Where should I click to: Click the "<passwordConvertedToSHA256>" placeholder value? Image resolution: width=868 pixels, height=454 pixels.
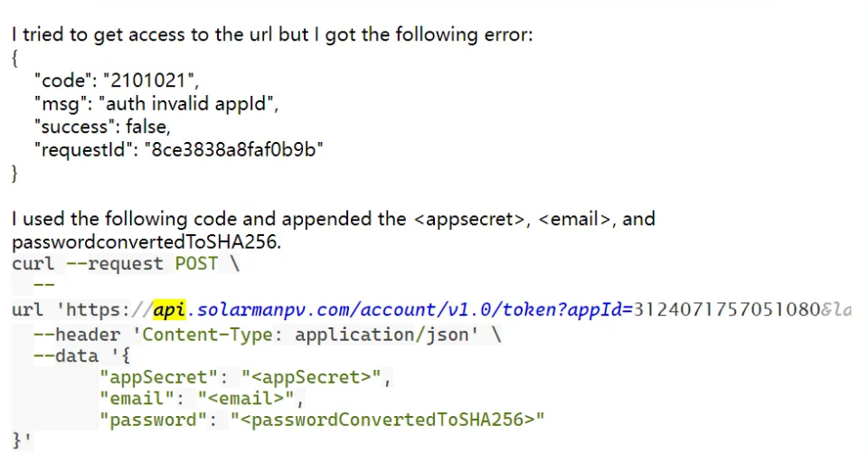click(x=388, y=421)
